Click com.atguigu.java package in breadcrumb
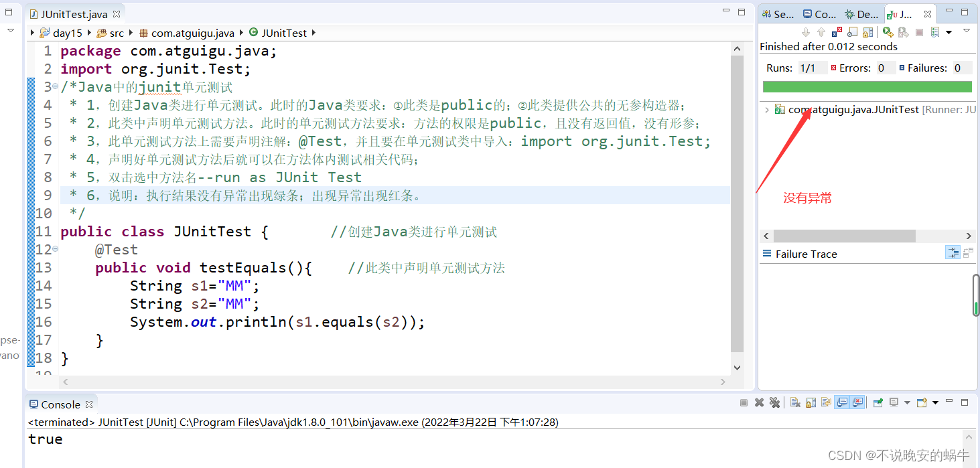Viewport: 980px width, 468px height. (x=186, y=33)
